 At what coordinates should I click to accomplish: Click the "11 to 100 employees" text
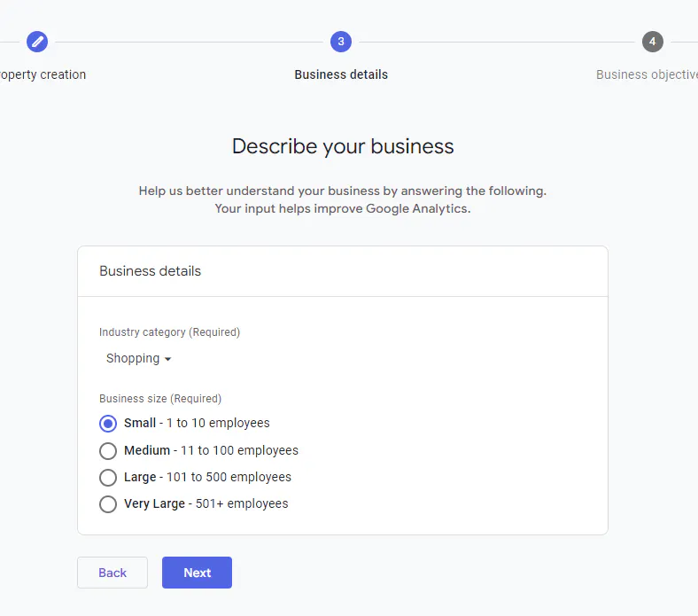(x=239, y=450)
